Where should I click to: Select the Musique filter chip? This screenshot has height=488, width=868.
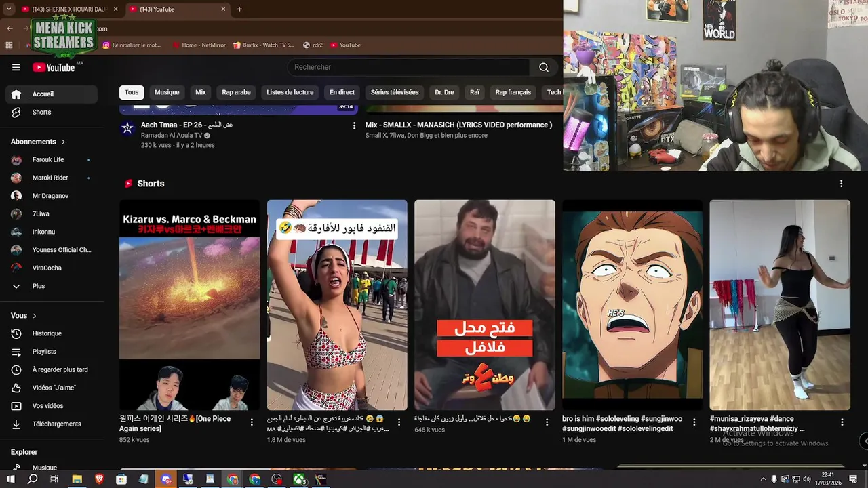pos(167,92)
